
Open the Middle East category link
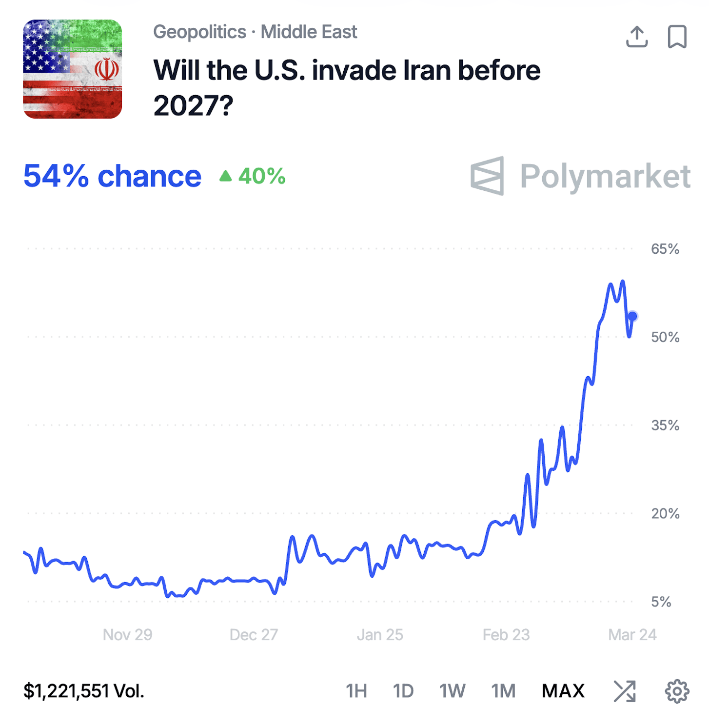click(309, 32)
